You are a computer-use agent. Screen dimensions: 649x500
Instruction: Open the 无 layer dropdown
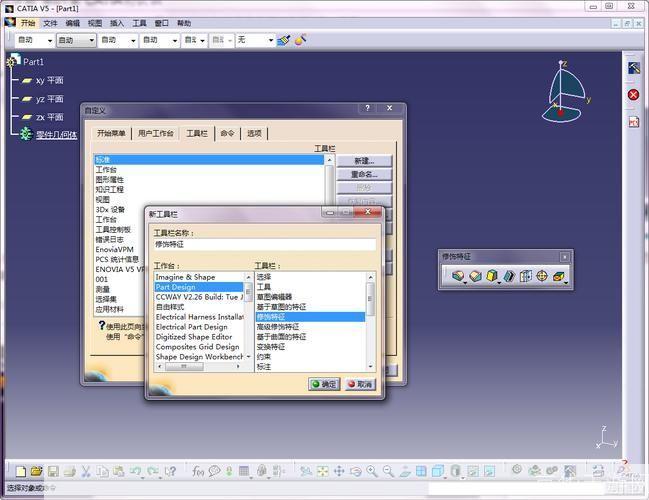[271, 40]
